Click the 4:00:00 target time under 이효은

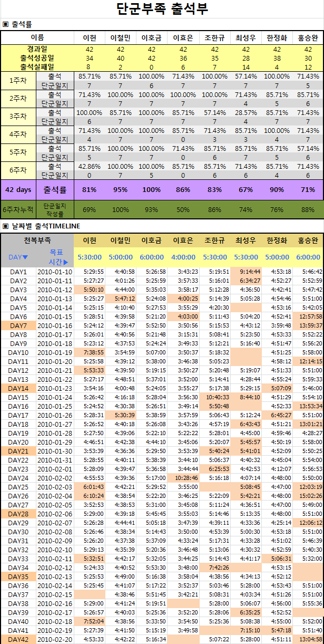click(183, 257)
